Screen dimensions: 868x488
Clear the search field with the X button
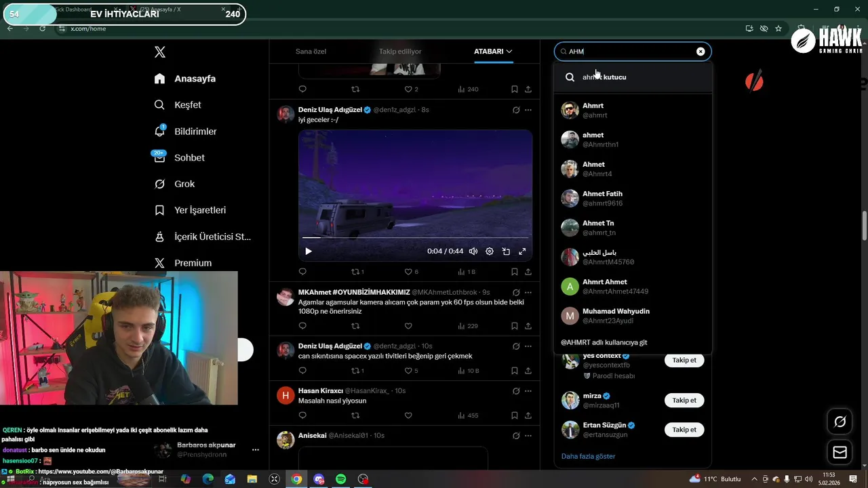click(x=701, y=52)
